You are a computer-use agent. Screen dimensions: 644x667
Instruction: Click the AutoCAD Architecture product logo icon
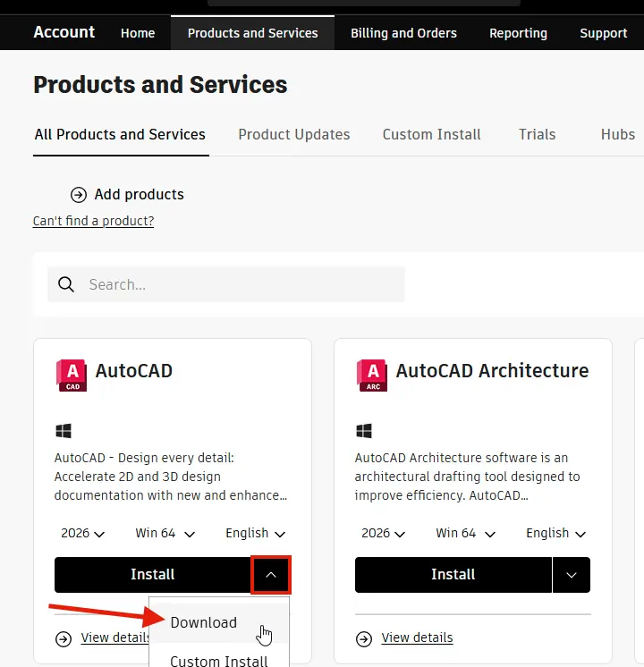371,375
